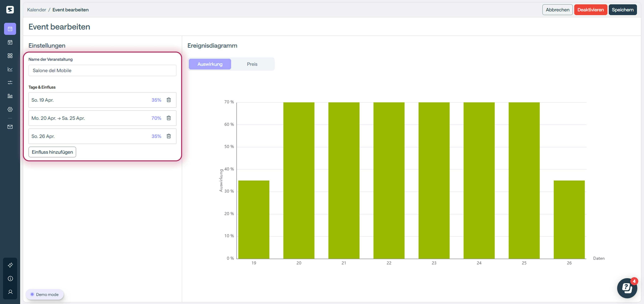Click the Speichern button
The image size is (644, 304).
point(623,10)
